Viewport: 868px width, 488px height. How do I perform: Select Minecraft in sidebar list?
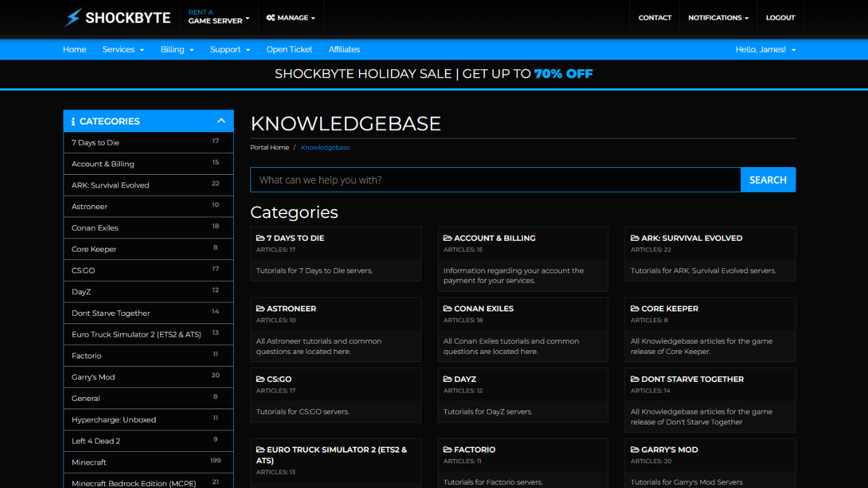(x=149, y=462)
